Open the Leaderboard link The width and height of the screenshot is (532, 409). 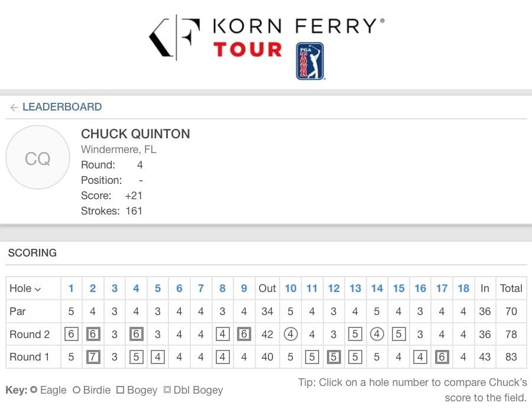62,107
